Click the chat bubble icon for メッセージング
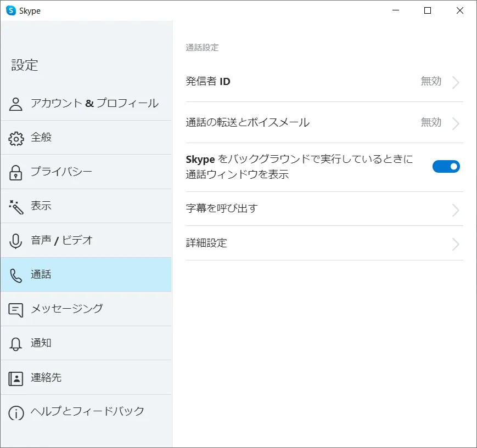This screenshot has height=448, width=477. pyautogui.click(x=16, y=310)
